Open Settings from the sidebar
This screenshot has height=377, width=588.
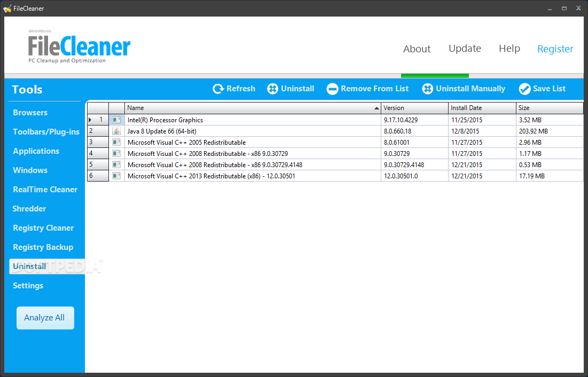click(x=28, y=286)
